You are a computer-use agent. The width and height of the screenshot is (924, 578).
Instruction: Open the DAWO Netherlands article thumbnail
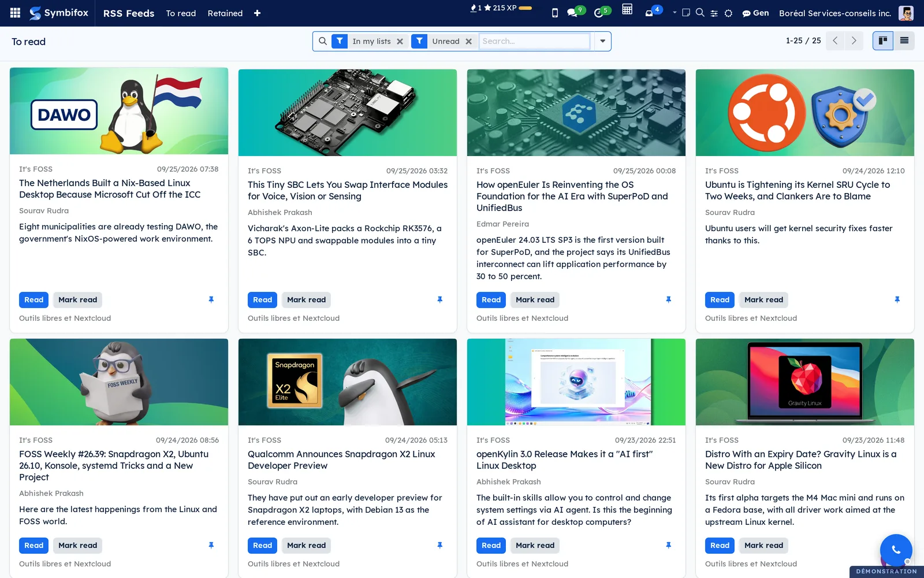(x=119, y=111)
